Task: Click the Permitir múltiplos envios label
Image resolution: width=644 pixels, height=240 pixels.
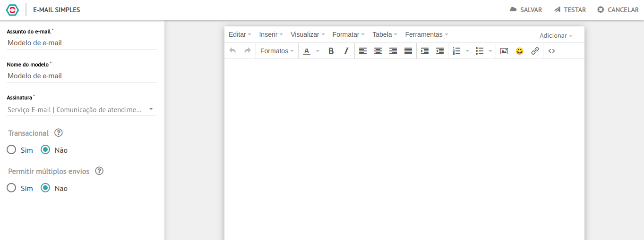Action: [x=49, y=171]
